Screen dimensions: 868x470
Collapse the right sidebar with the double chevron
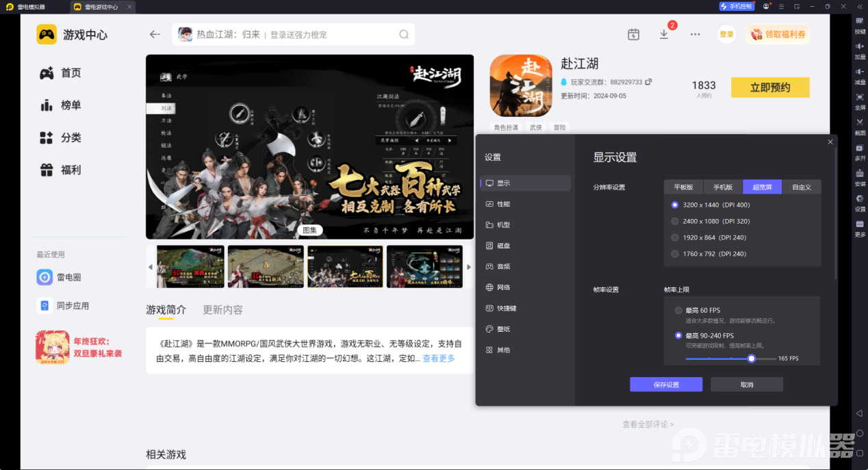click(860, 6)
